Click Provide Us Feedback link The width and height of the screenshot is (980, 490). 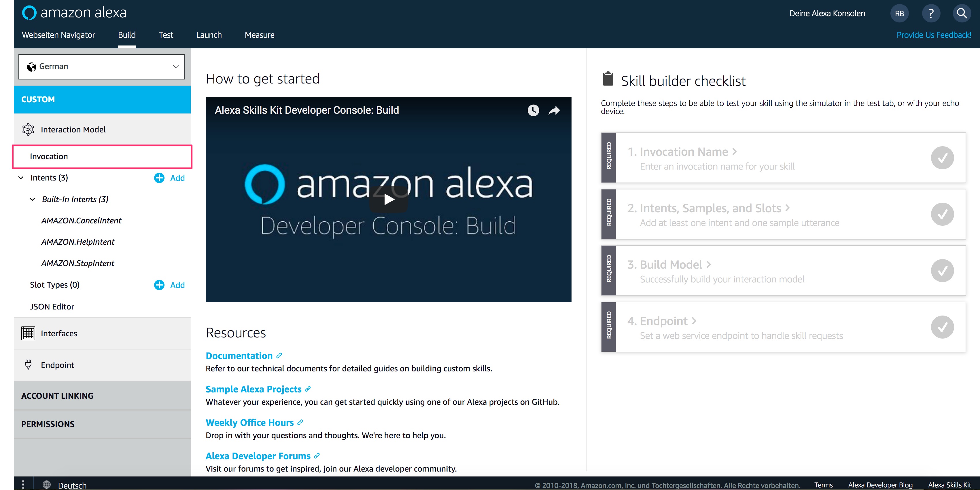(x=933, y=35)
